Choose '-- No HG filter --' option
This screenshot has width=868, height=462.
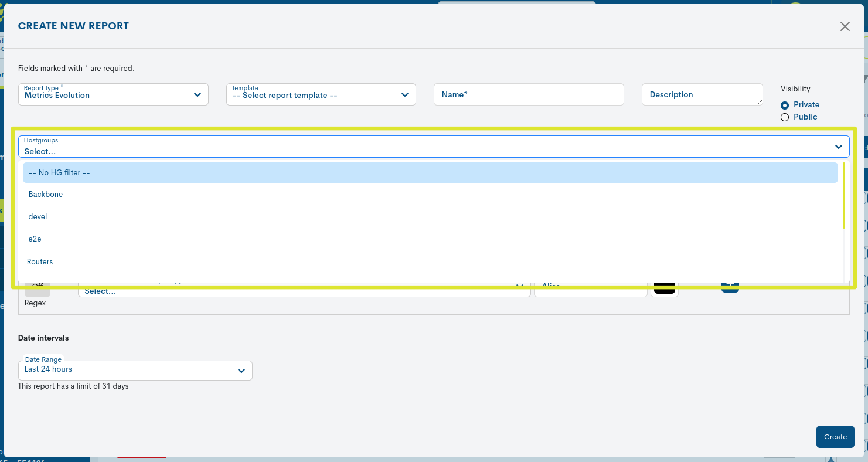430,173
